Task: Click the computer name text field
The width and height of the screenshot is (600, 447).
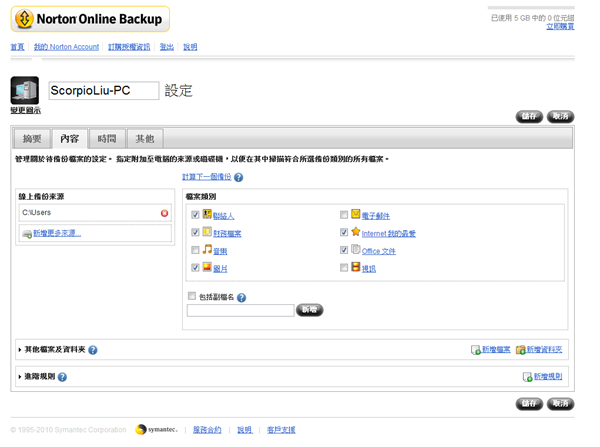Action: 103,91
